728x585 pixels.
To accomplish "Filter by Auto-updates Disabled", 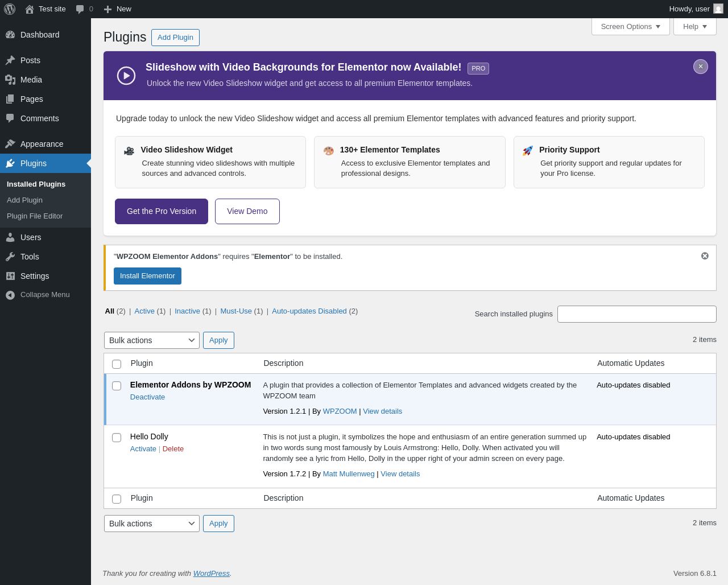I will point(309,311).
